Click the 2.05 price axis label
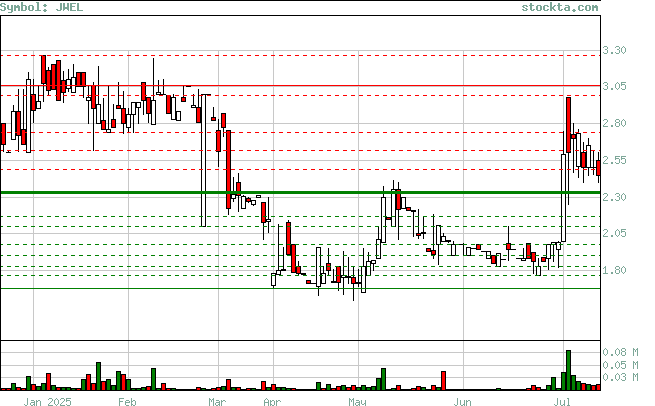This screenshot has width=655, height=406. click(614, 233)
